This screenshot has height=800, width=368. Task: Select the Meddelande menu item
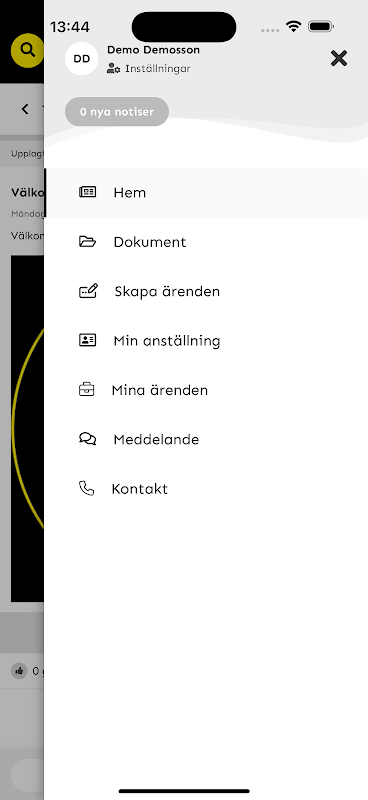(206, 439)
